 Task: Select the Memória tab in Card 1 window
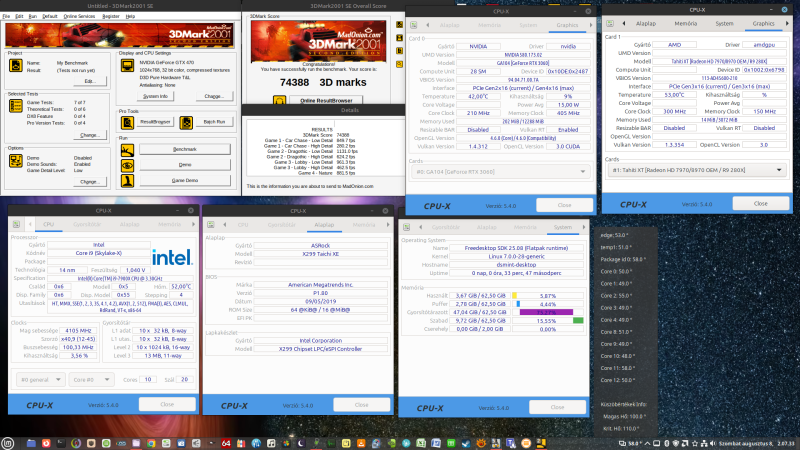pyautogui.click(x=685, y=23)
